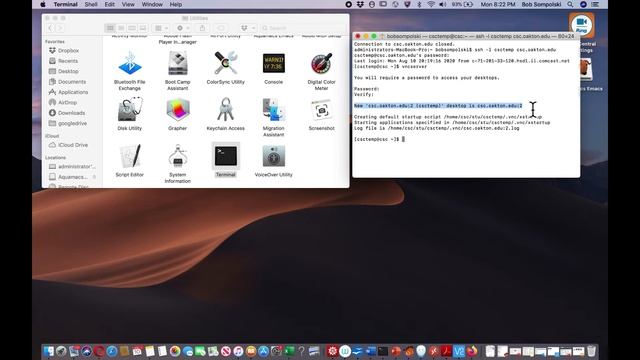640x360 pixels.
Task: Select Desktop in Finder sidebar
Action: pyautogui.click(x=64, y=71)
